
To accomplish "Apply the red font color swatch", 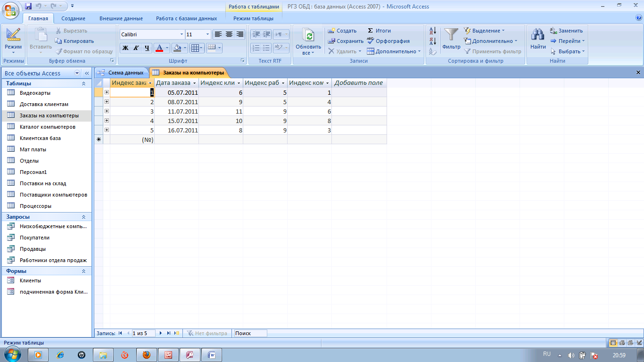I will coord(159,48).
